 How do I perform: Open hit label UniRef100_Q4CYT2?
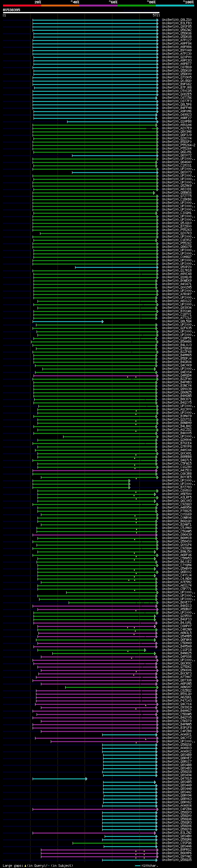pos(176,738)
